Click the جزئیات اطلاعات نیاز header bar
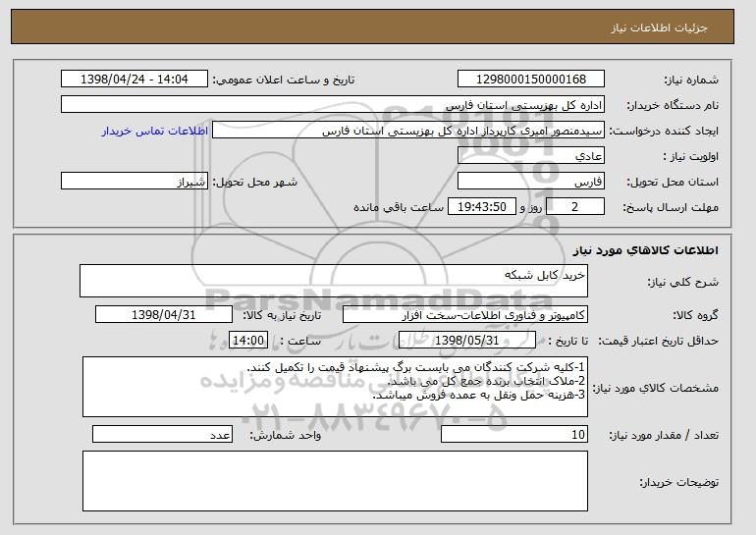 tap(373, 27)
